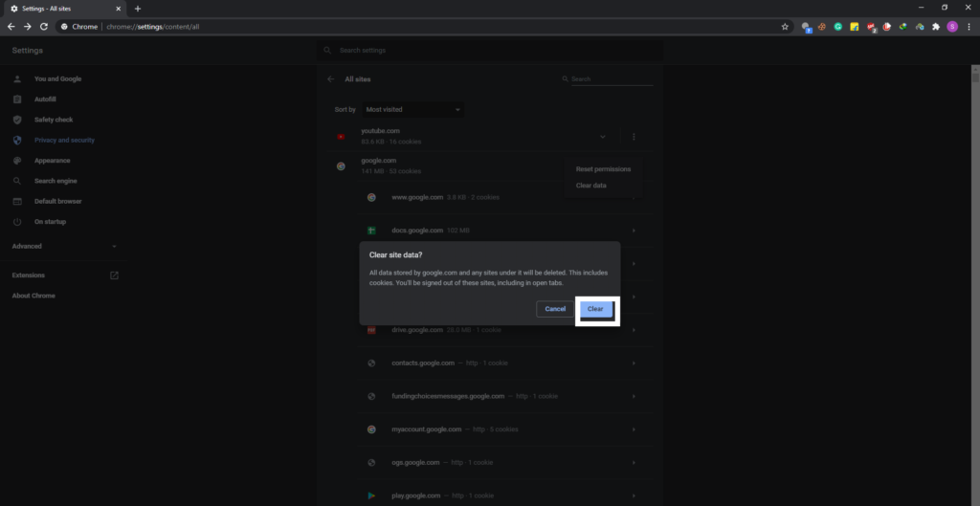Click the arrow on myaccount.google.com row
Screen dimensions: 980x506
634,429
